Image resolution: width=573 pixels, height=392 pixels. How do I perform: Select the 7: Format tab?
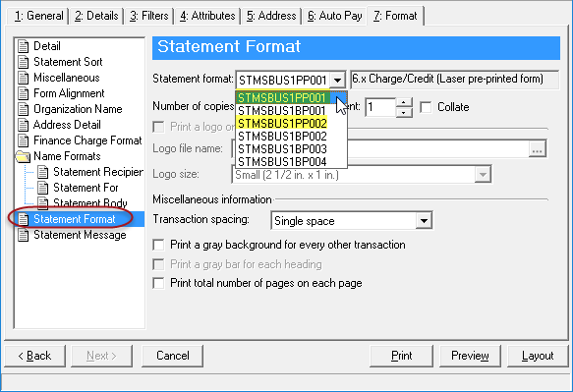pos(395,16)
